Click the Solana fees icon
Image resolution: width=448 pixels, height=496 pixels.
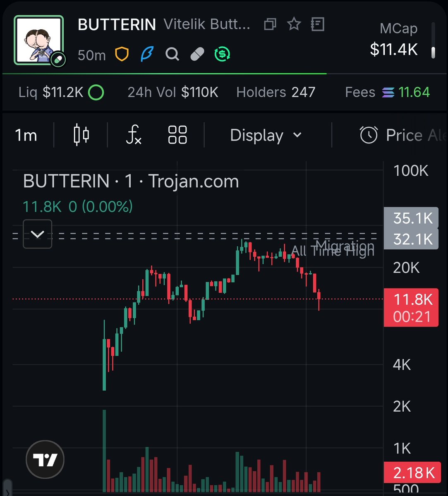coord(388,93)
